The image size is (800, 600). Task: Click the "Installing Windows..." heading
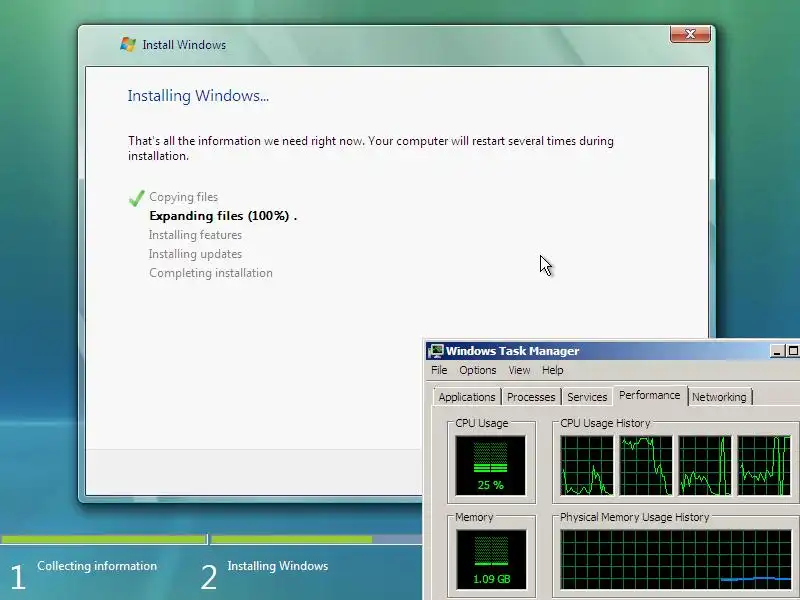point(198,96)
